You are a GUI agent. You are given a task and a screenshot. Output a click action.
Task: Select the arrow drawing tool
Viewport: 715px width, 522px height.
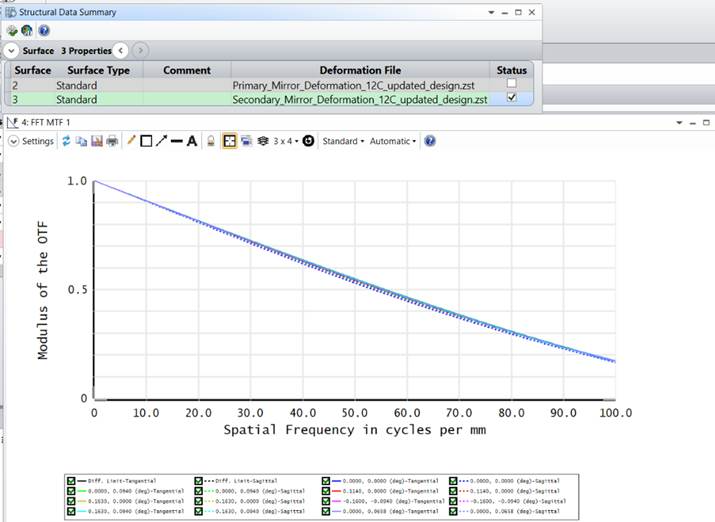(x=161, y=141)
